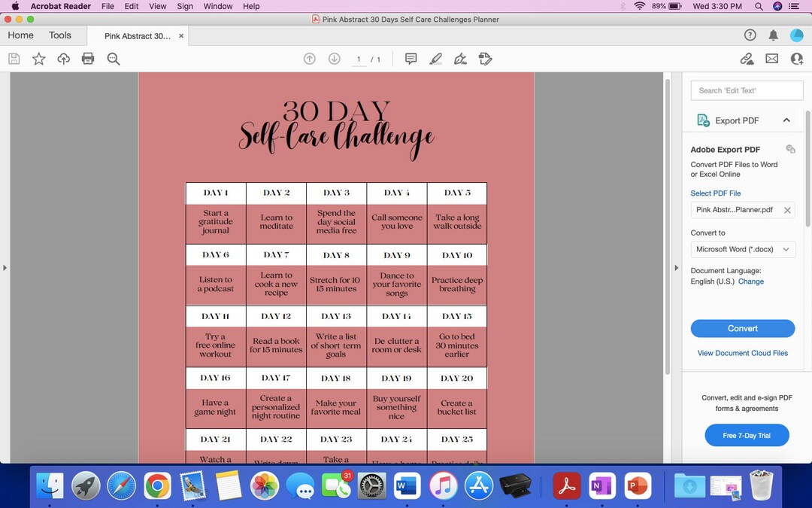Click the Wi-Fi status icon

point(640,6)
